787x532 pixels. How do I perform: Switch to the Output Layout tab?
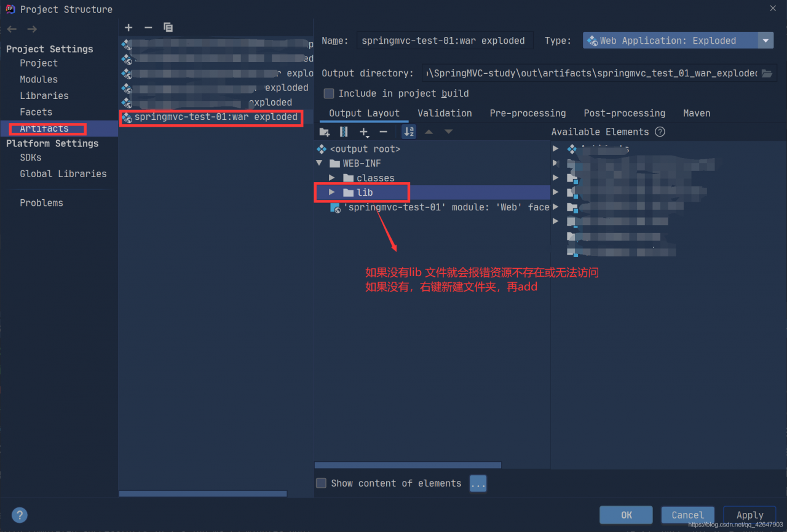[x=364, y=113]
